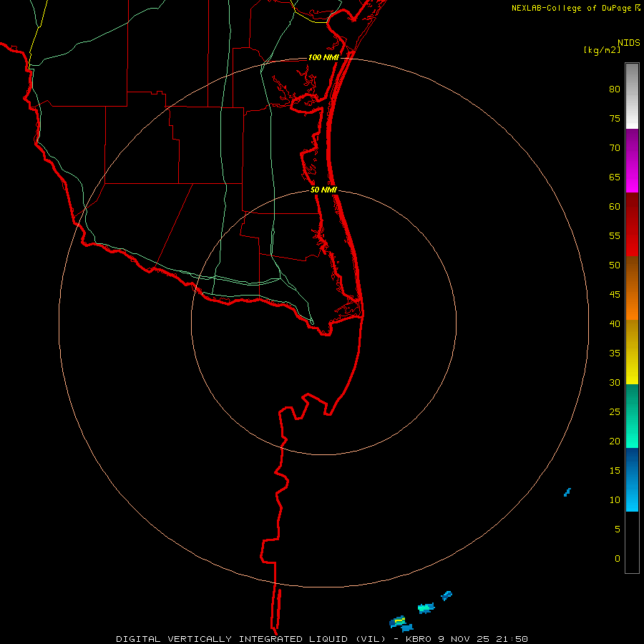Pick the blue segment of the color bar

point(632,479)
